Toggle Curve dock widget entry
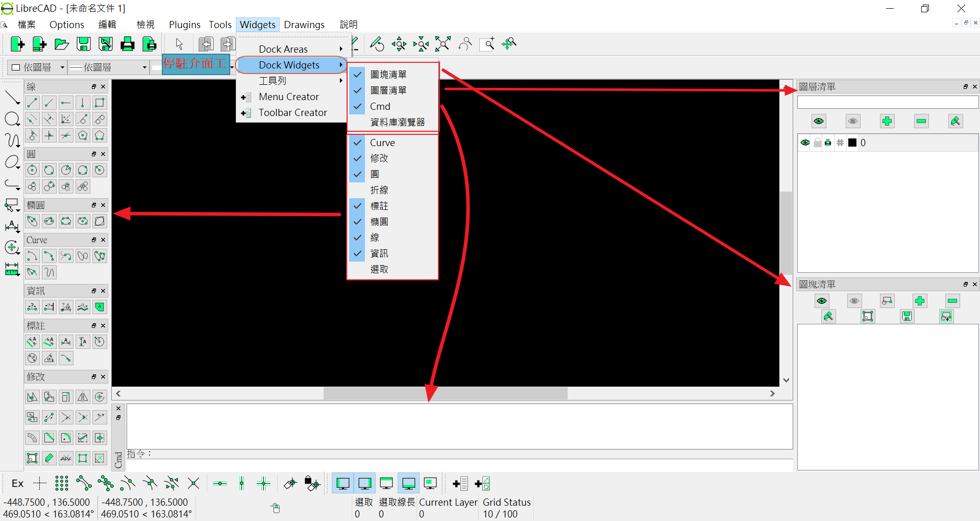The width and height of the screenshot is (980, 521). point(393,143)
